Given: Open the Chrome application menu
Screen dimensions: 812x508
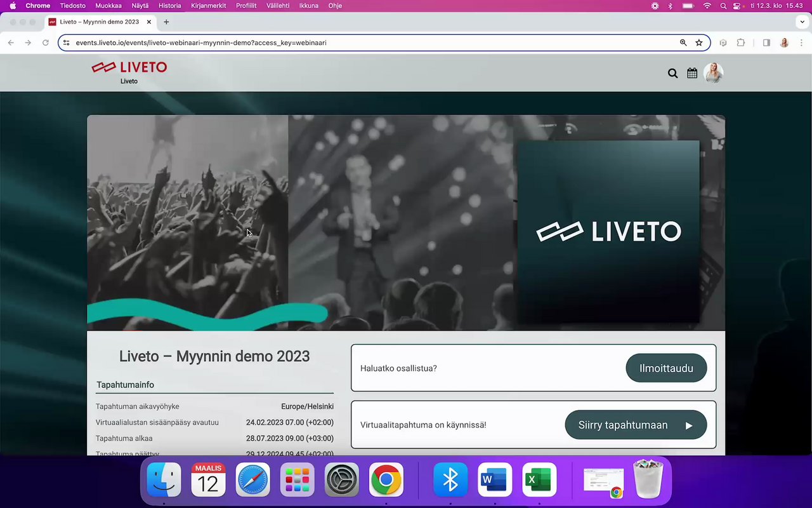Looking at the screenshot, I should [38, 6].
